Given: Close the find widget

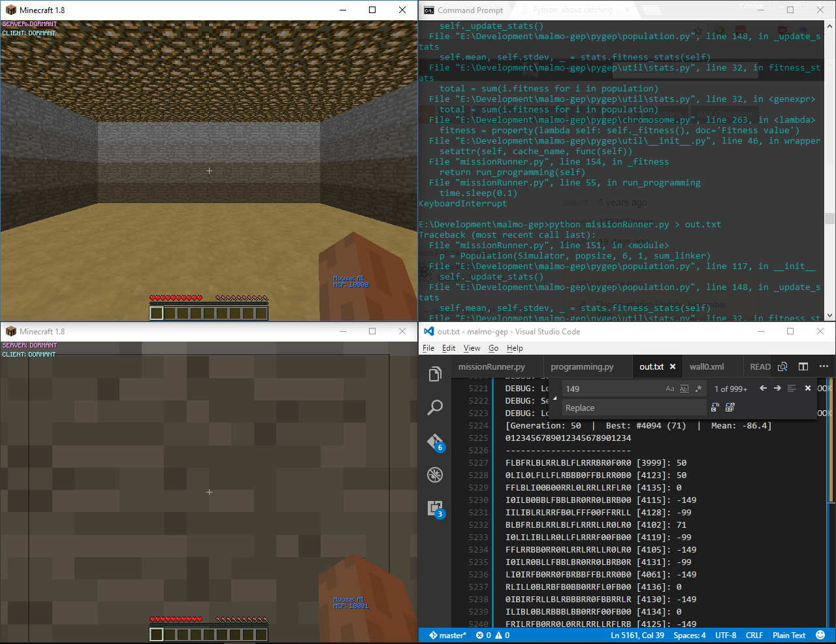Looking at the screenshot, I should [x=808, y=388].
